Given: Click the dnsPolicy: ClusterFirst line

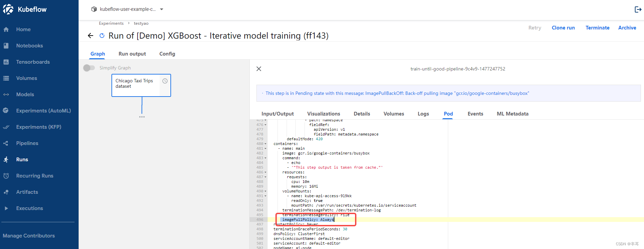Looking at the screenshot, I should click(x=299, y=234).
